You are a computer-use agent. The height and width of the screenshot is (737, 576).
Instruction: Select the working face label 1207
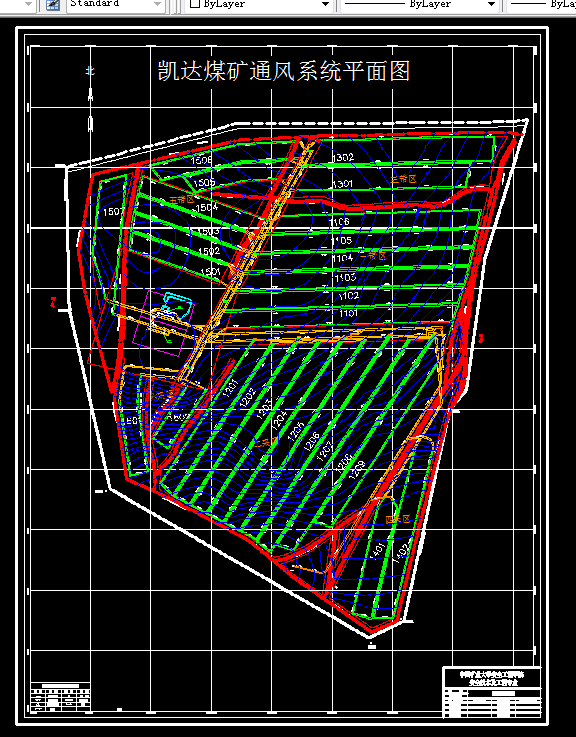325,451
